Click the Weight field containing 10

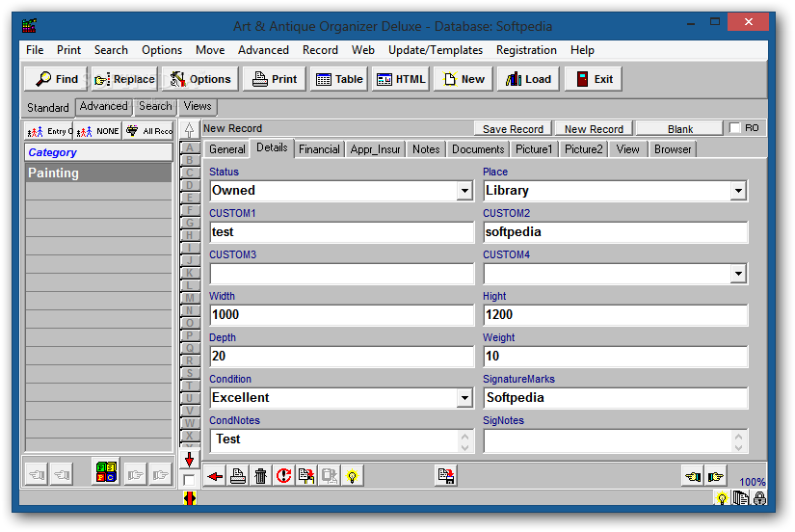point(616,357)
